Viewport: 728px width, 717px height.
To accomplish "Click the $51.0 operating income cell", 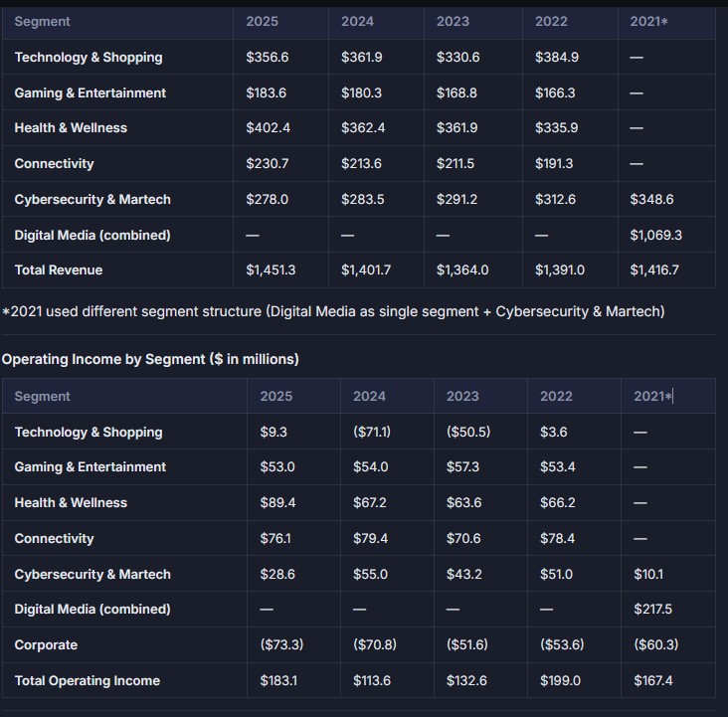I will 556,574.
